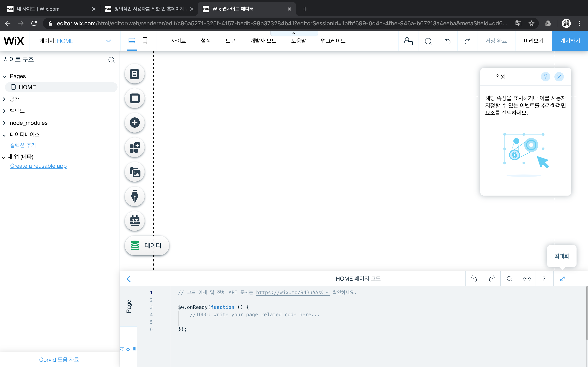Click the Add elements plus icon

click(135, 123)
